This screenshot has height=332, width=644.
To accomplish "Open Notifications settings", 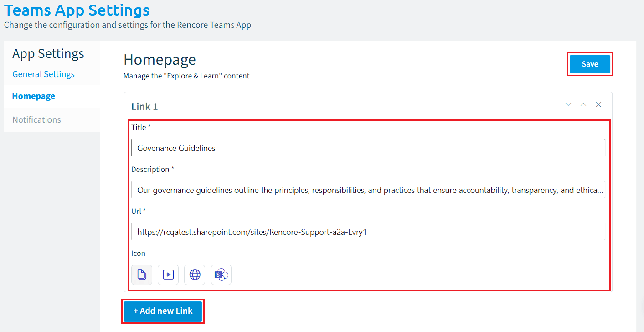I will (36, 120).
